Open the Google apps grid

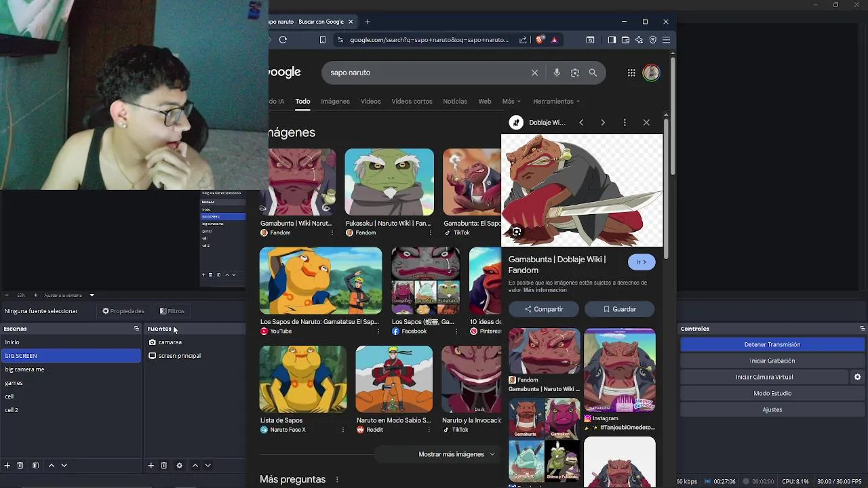pyautogui.click(x=631, y=73)
